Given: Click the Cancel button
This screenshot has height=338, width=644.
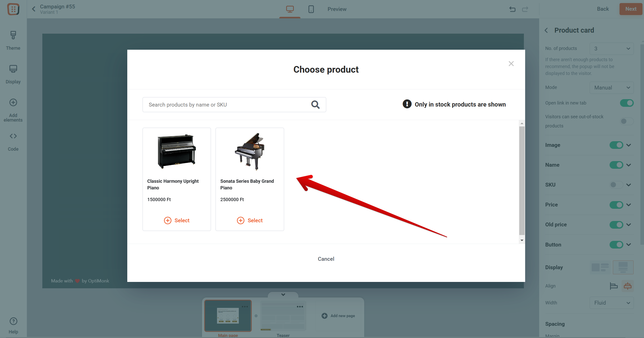Looking at the screenshot, I should click(x=326, y=259).
